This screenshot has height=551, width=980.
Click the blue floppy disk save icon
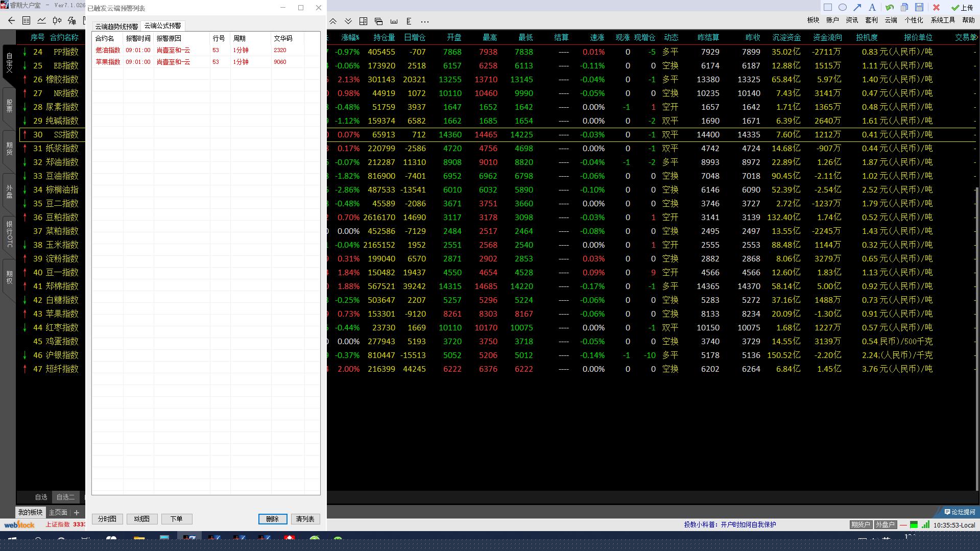pos(919,7)
